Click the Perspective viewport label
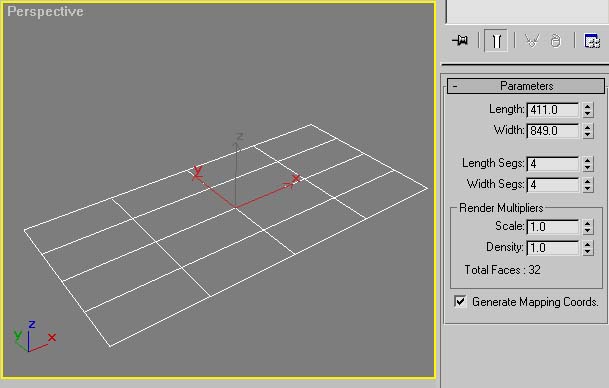The width and height of the screenshot is (609, 388). pyautogui.click(x=45, y=11)
